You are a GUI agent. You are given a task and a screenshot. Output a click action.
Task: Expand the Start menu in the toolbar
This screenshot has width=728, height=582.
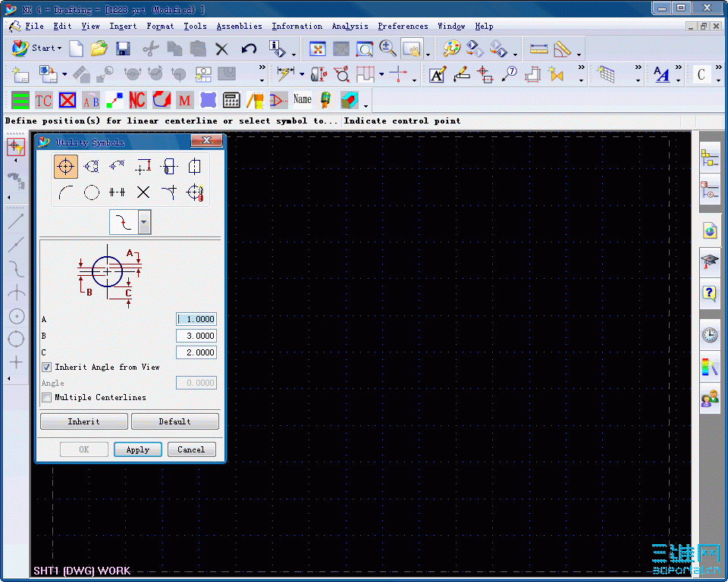(44, 48)
